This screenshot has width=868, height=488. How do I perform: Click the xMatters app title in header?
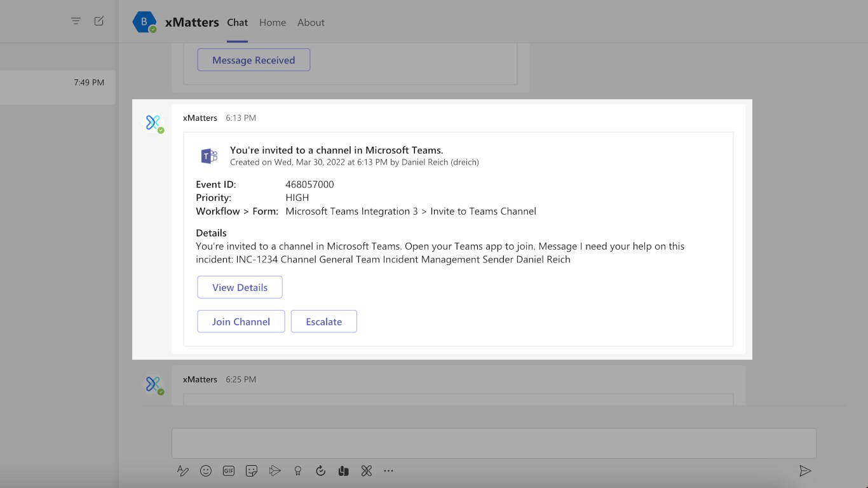coord(192,22)
